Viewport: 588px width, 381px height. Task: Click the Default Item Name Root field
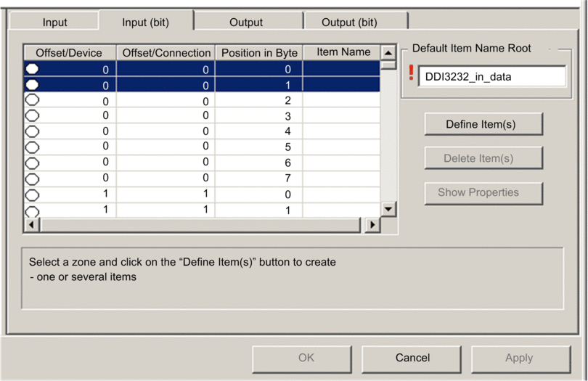tap(491, 76)
